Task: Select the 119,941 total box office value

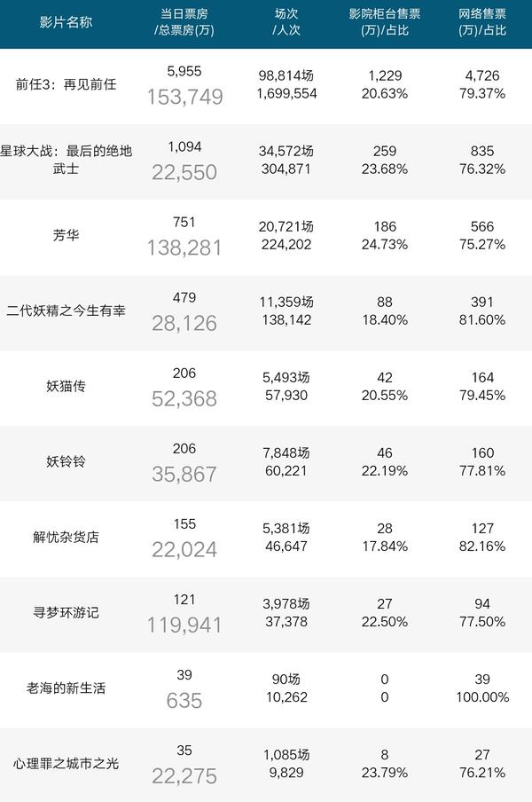Action: [x=184, y=625]
